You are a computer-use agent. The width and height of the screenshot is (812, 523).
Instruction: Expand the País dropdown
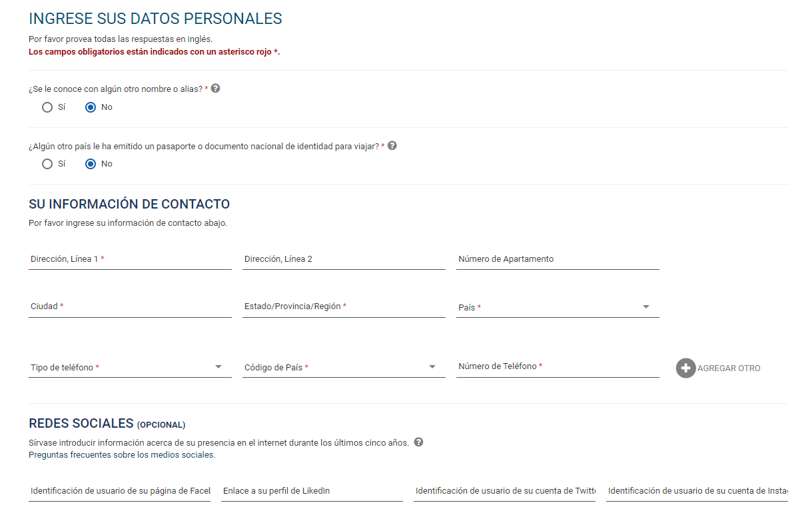558,307
